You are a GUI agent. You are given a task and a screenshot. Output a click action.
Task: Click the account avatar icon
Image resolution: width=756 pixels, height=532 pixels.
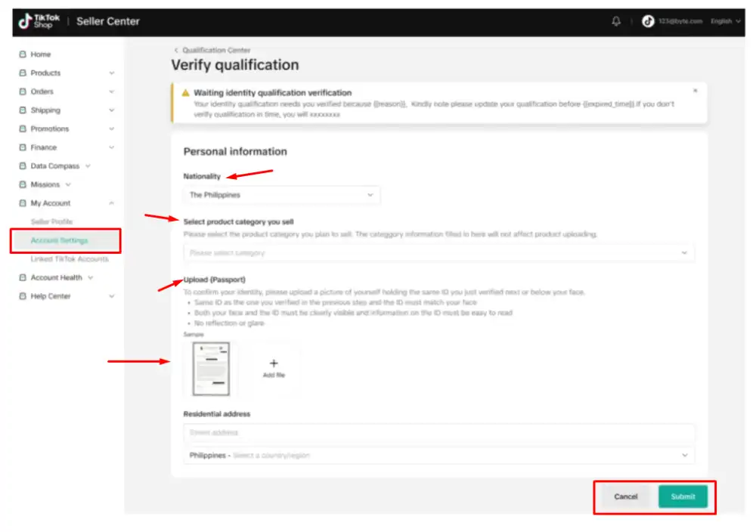point(648,21)
